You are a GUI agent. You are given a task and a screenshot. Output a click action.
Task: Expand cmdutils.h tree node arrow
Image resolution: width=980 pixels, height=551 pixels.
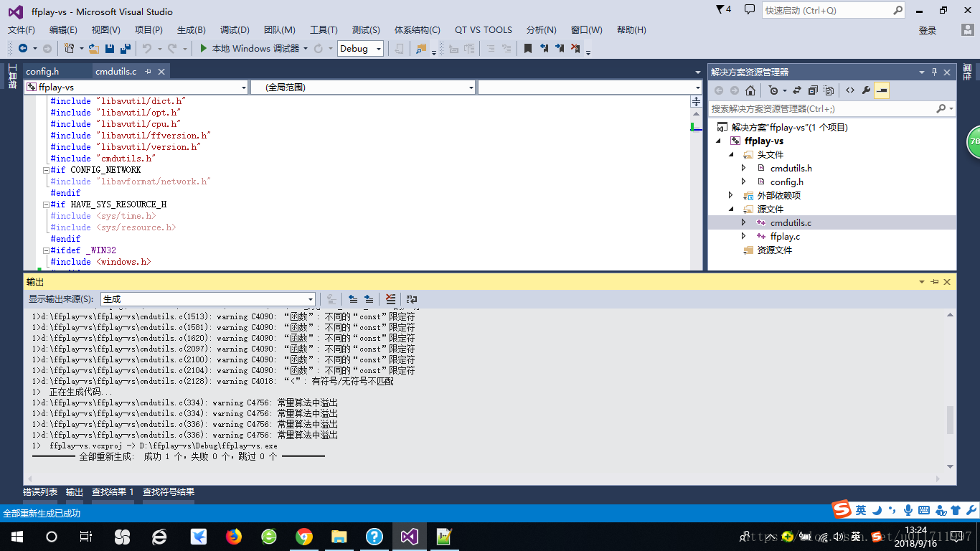coord(744,168)
